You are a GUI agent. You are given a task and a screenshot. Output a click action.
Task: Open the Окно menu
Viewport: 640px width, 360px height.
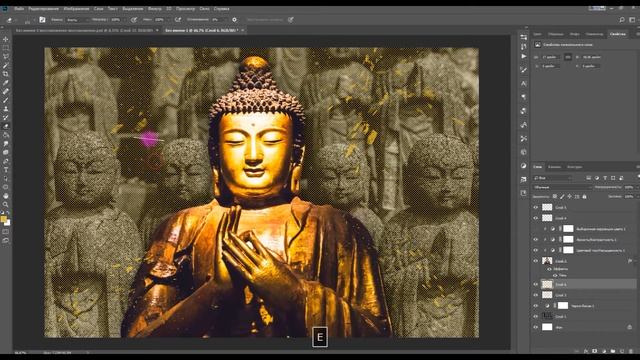coord(204,9)
